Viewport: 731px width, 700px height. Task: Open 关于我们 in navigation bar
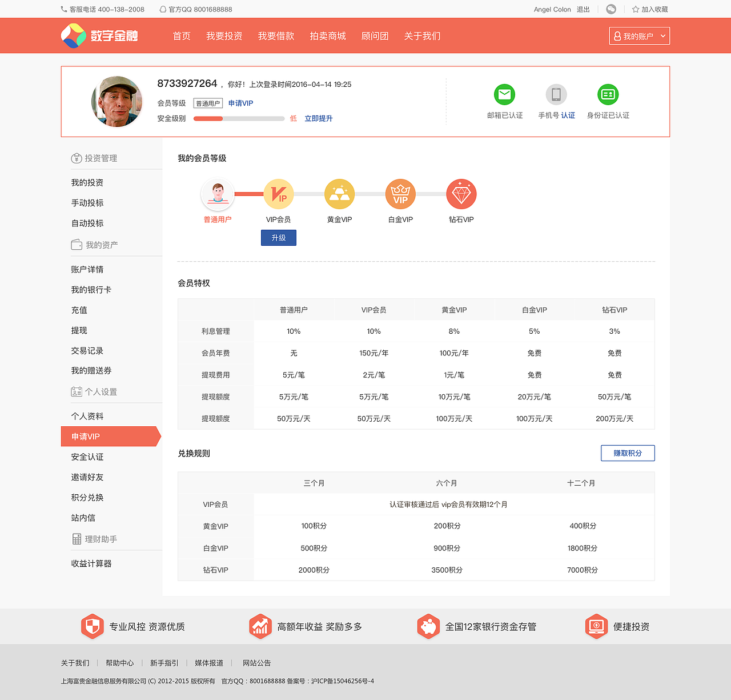click(x=423, y=36)
